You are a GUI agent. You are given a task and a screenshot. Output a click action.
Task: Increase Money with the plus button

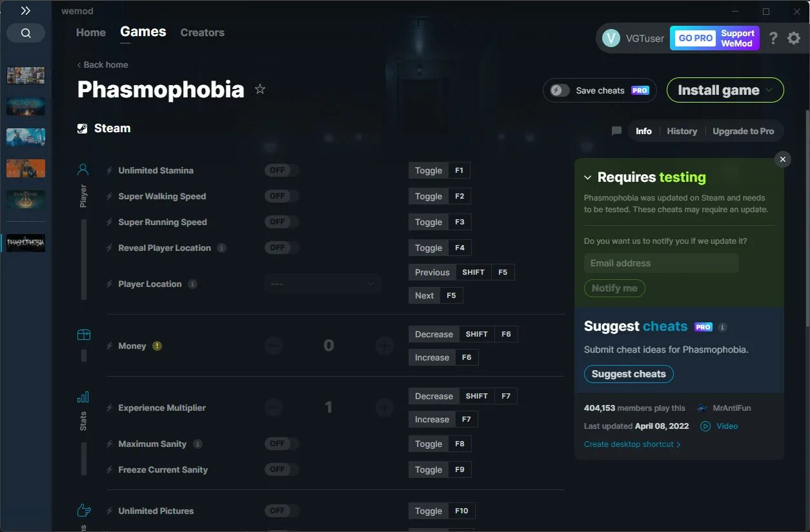[385, 346]
